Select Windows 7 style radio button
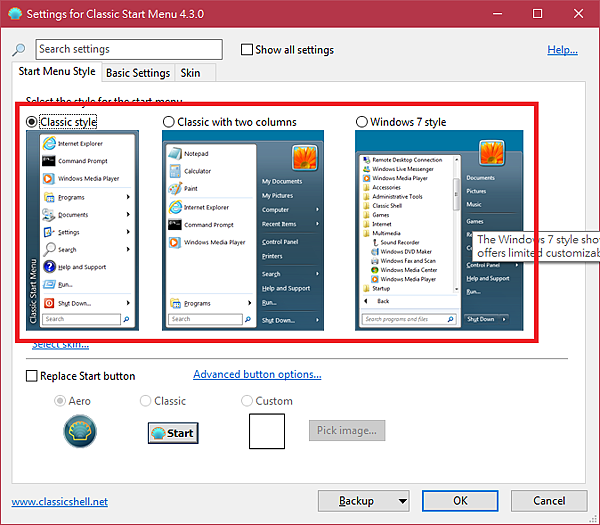This screenshot has width=600, height=525. pyautogui.click(x=362, y=122)
